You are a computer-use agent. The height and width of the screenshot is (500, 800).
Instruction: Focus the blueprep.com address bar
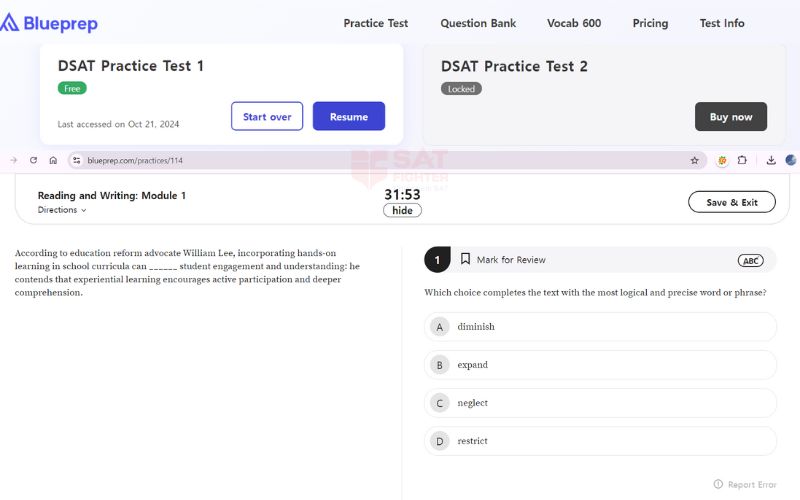[x=380, y=160]
